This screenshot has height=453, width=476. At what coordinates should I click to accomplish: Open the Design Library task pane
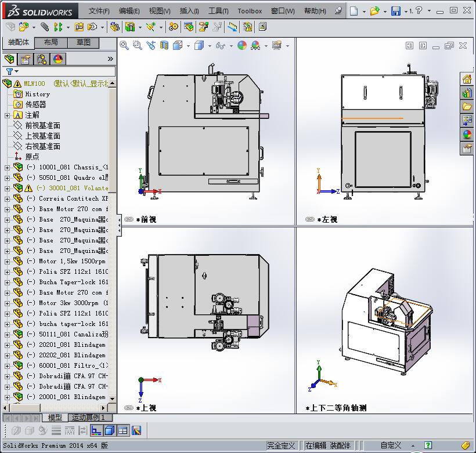coord(467,92)
